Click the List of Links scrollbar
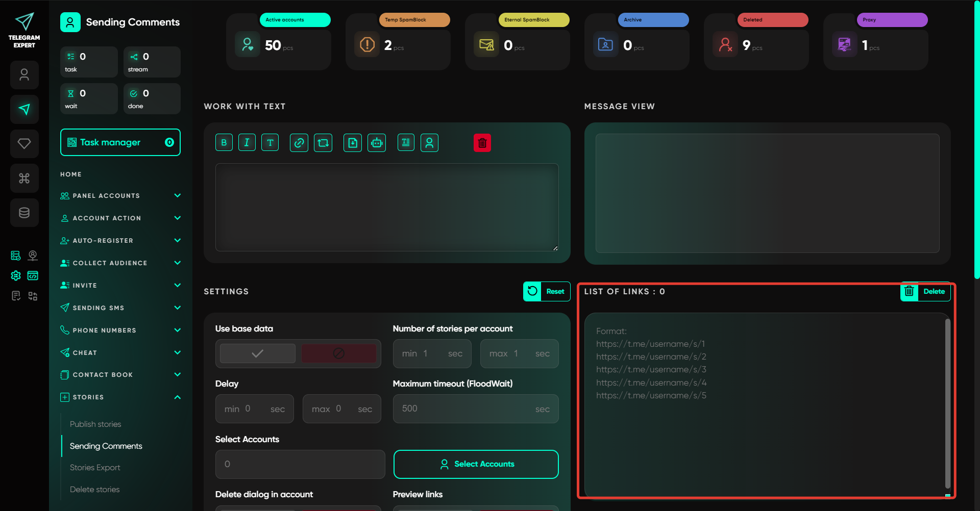 pyautogui.click(x=947, y=403)
